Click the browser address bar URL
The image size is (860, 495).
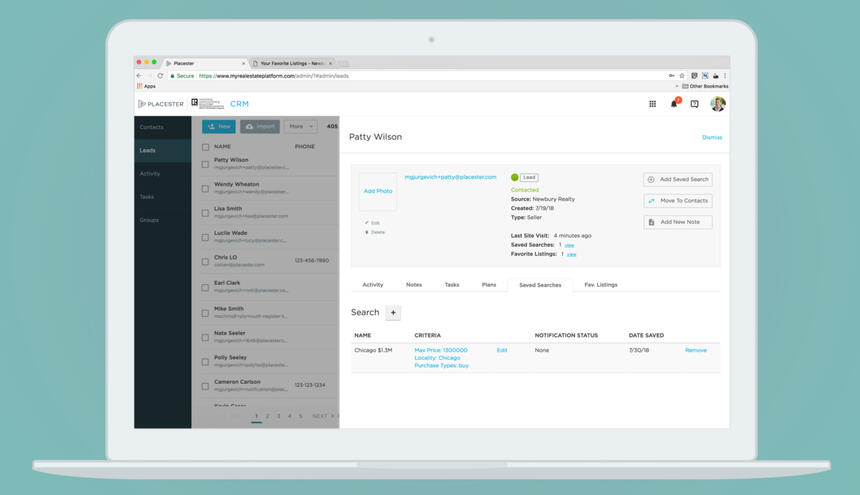(274, 76)
